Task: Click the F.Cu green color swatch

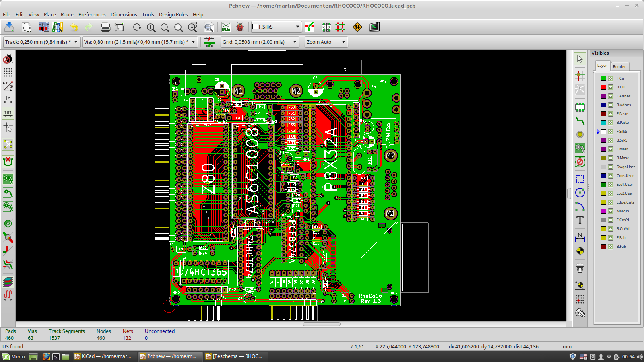Action: coord(603,78)
